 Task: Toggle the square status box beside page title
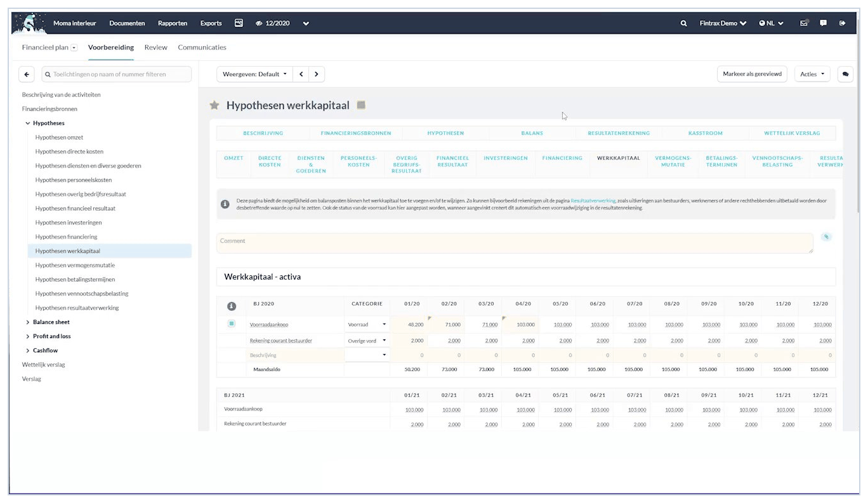361,105
